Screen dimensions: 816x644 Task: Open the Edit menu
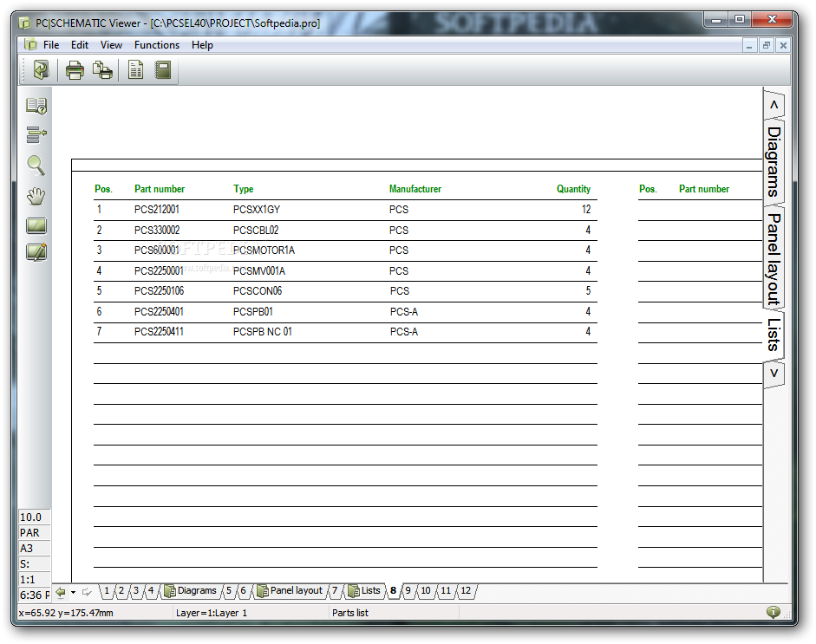(80, 45)
